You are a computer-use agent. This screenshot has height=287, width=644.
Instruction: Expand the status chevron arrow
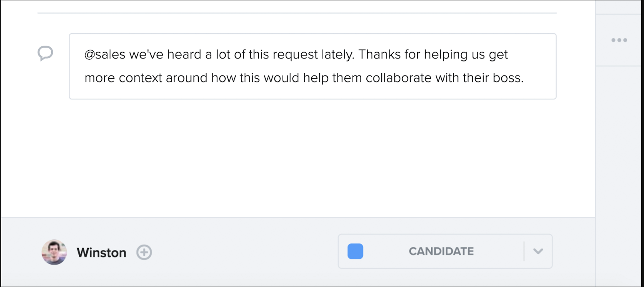click(538, 251)
